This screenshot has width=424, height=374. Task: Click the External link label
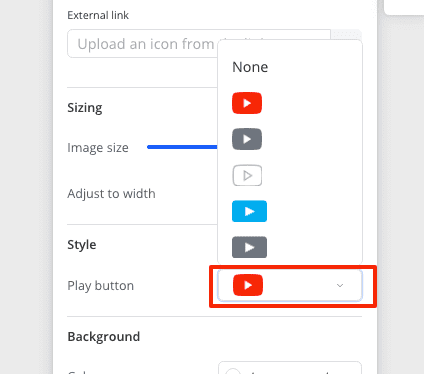[98, 15]
